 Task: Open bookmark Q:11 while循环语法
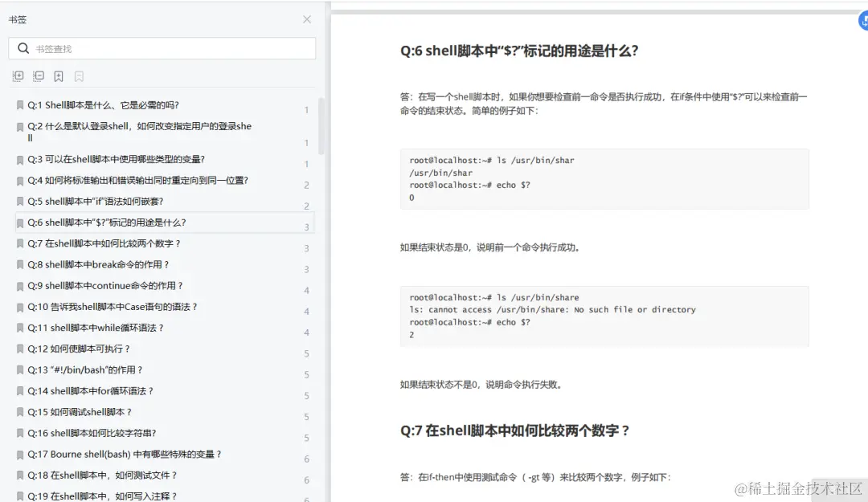(x=96, y=328)
